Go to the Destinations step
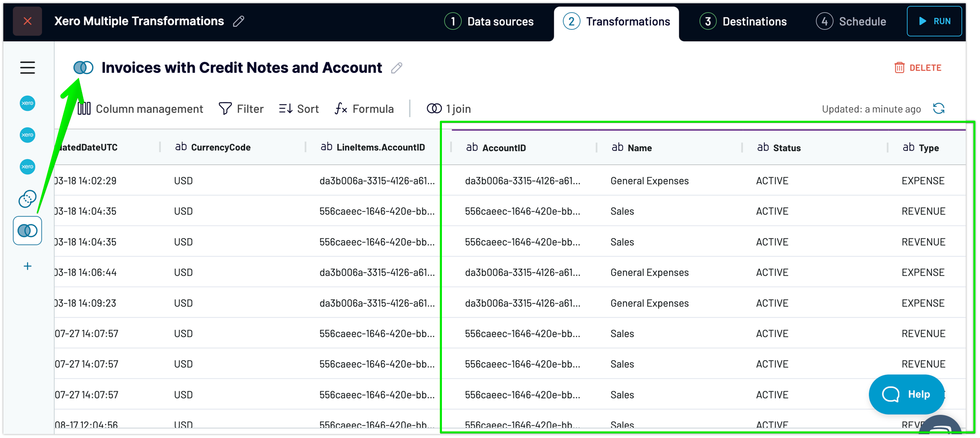 743,21
